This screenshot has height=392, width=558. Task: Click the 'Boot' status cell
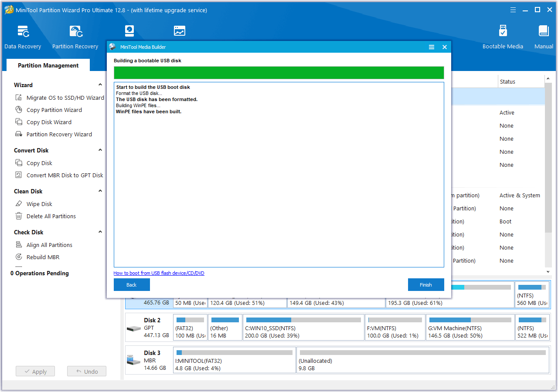click(x=506, y=222)
